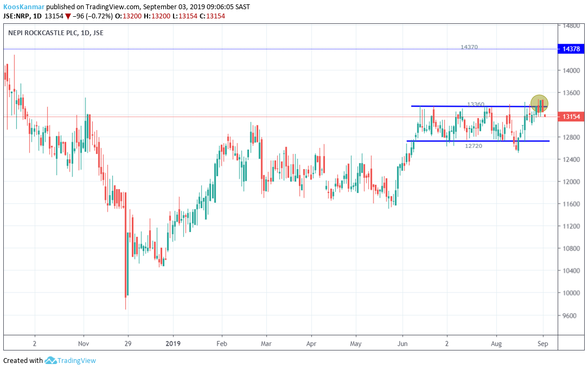
Task: Click the Jun date axis label
Action: (x=402, y=343)
